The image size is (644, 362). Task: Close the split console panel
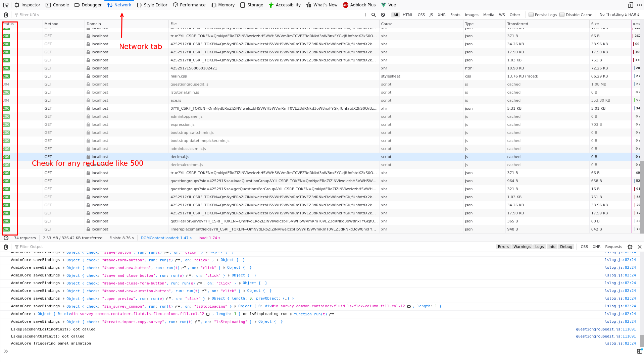coord(640,247)
